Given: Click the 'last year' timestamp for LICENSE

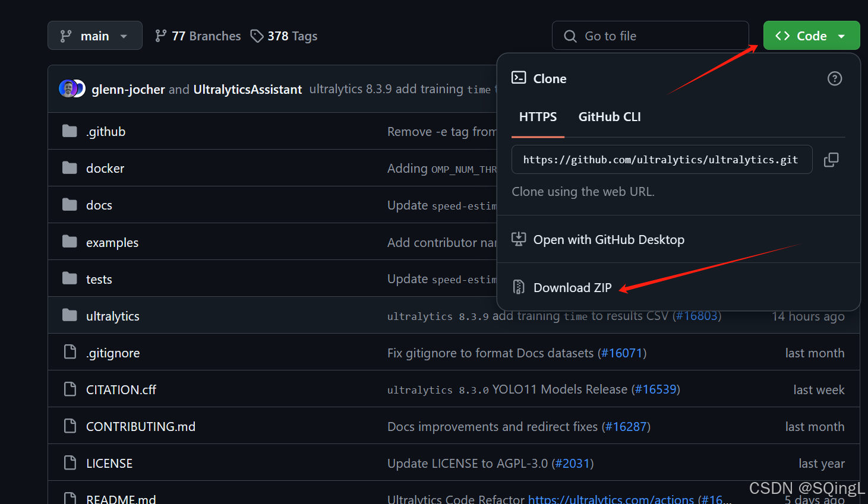Looking at the screenshot, I should (822, 464).
